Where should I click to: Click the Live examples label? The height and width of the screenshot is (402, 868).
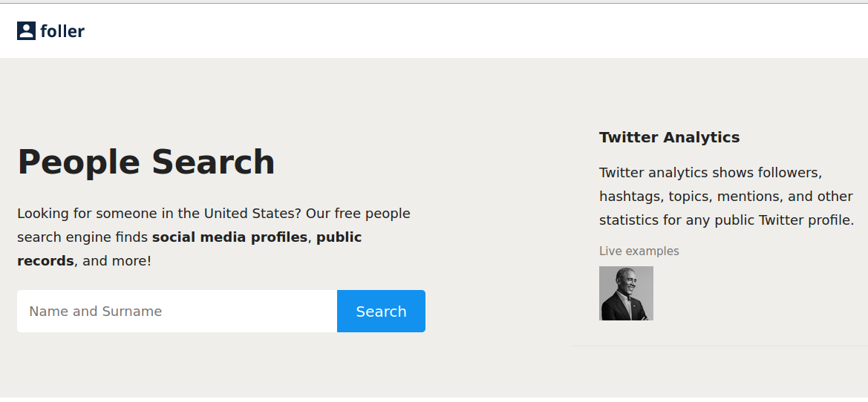(x=639, y=251)
